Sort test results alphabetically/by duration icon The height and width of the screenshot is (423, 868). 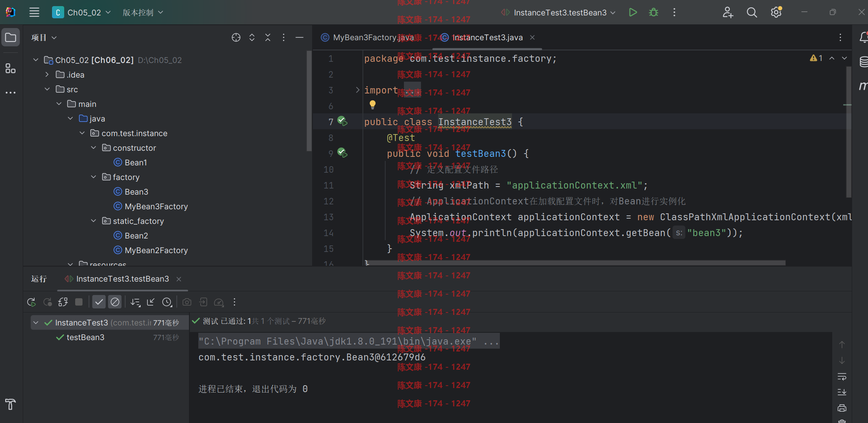tap(135, 302)
